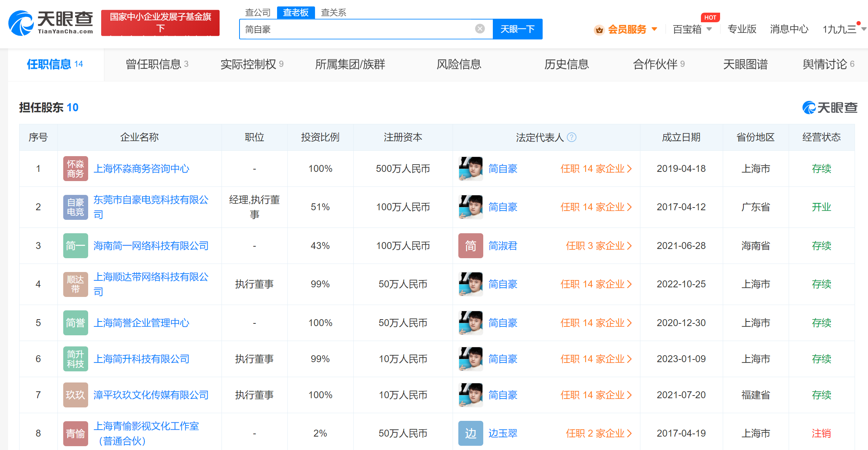Switch to 查关系 search tab
This screenshot has width=868, height=450.
coord(333,12)
